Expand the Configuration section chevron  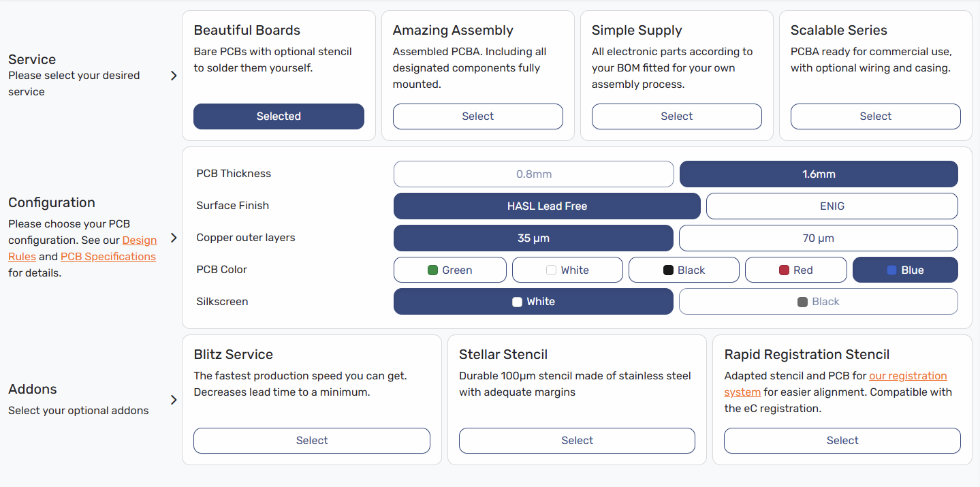tap(174, 238)
